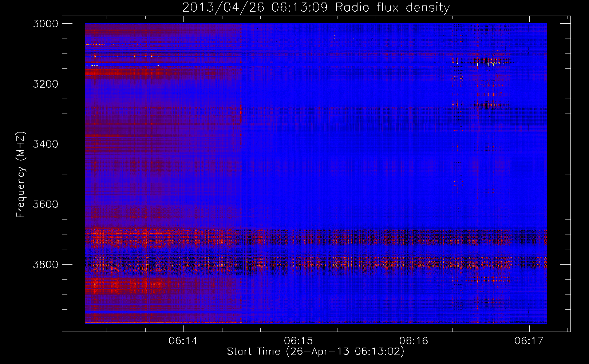The width and height of the screenshot is (589, 364).
Task: Select the 3200 frequency axis label
Action: tap(46, 84)
